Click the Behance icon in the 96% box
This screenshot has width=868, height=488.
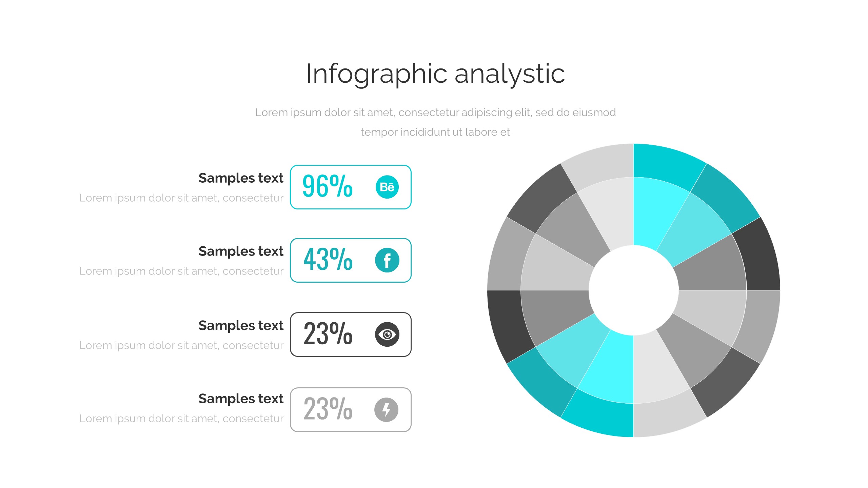[x=387, y=187]
